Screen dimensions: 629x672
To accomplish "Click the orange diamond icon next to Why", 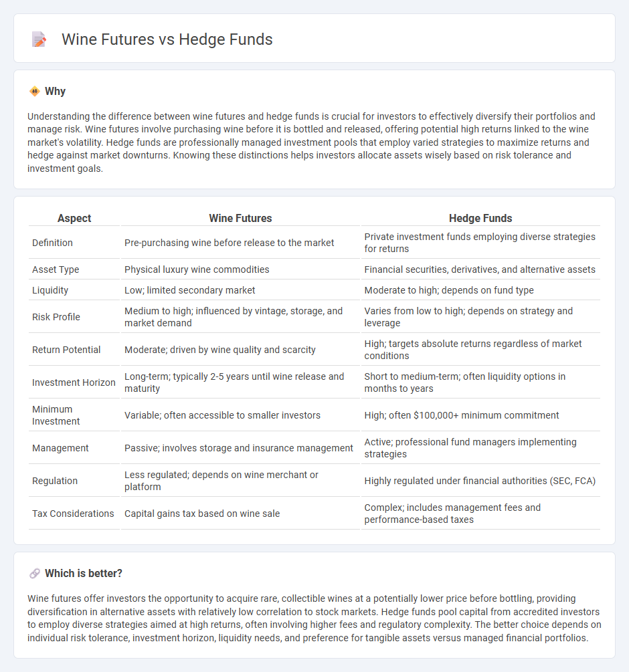I will (34, 92).
